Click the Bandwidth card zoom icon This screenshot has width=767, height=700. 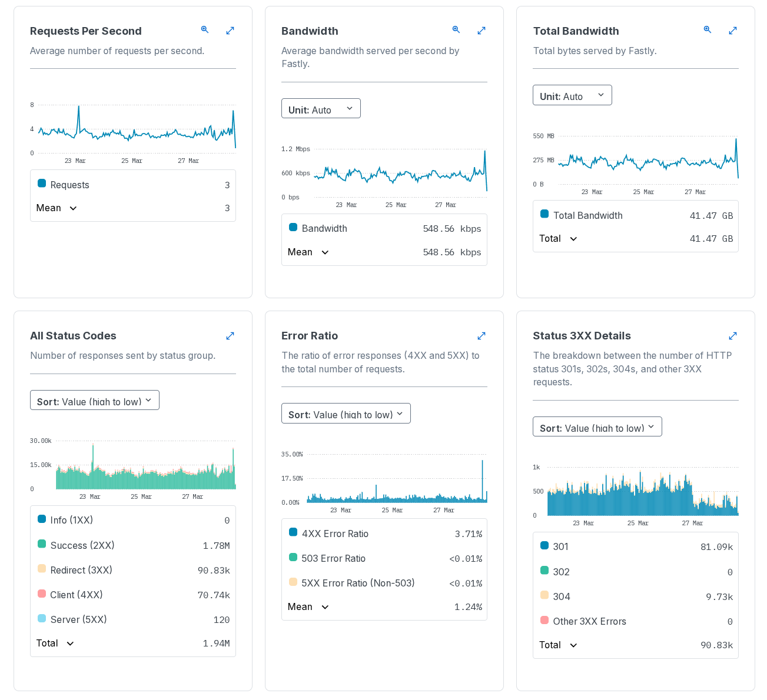456,30
